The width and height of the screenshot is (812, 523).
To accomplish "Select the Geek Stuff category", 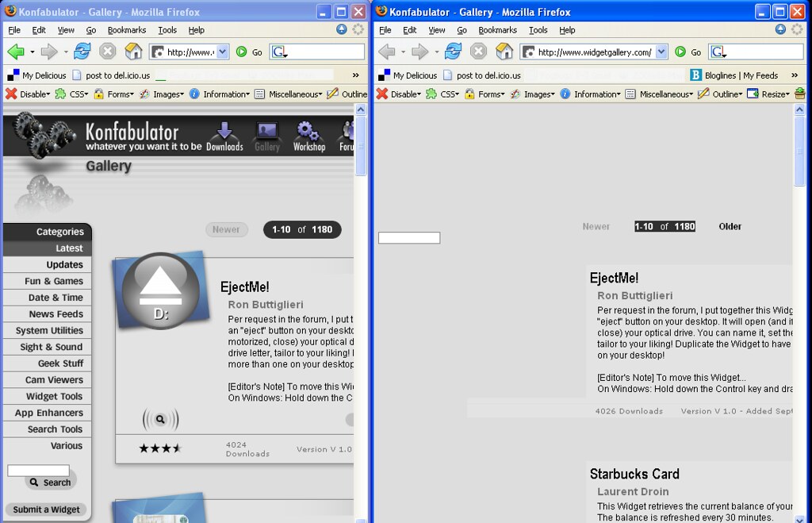I will pos(47,363).
